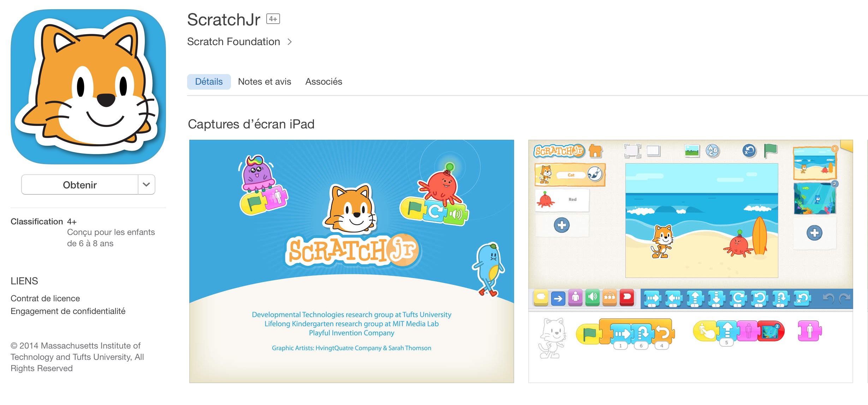Select the green sound blocks category icon
This screenshot has height=405, width=868.
click(593, 298)
